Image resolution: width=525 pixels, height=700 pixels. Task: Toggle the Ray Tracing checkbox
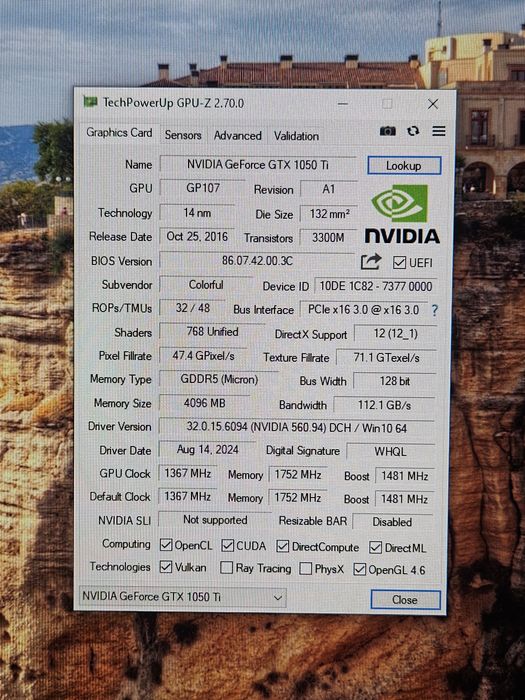point(227,568)
